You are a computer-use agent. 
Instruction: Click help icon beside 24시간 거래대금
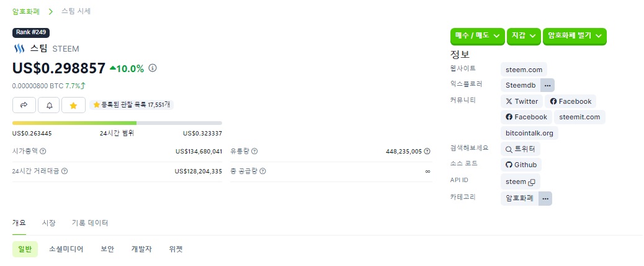pos(65,171)
